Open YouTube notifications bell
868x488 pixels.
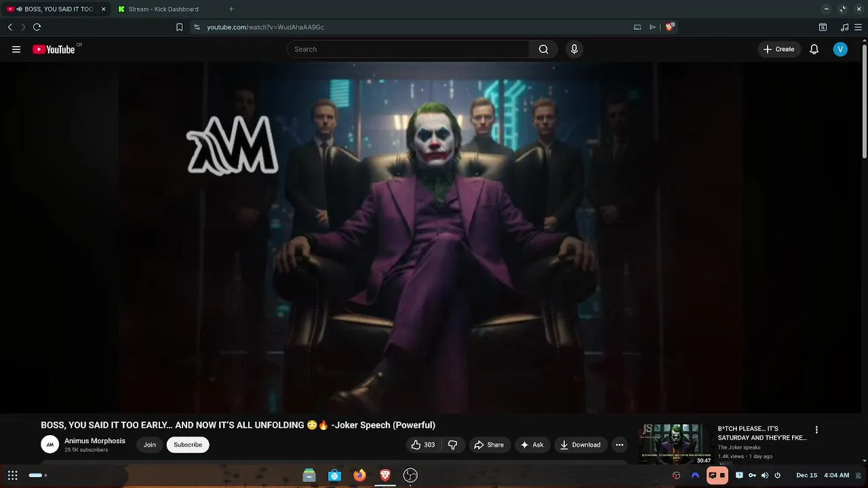(x=814, y=49)
